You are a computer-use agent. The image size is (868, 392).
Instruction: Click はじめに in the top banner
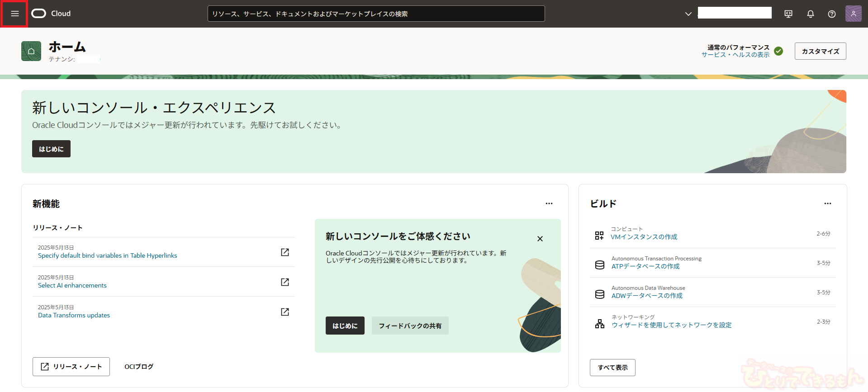tap(51, 149)
